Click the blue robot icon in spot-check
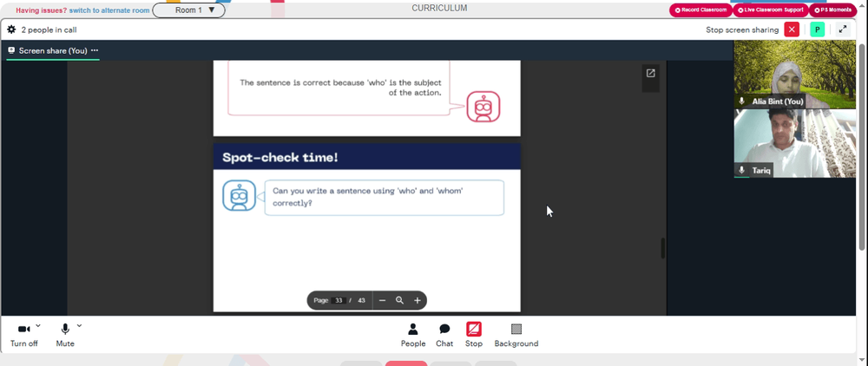 coord(240,195)
